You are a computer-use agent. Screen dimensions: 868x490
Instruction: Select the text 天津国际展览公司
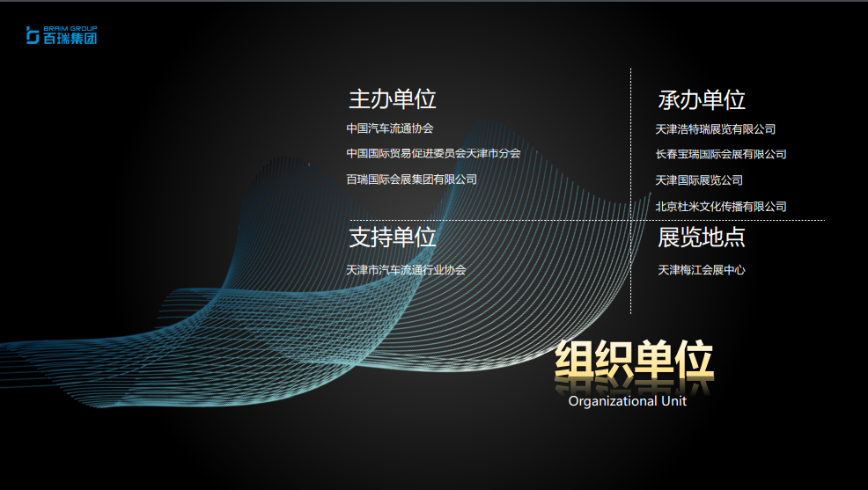[699, 180]
